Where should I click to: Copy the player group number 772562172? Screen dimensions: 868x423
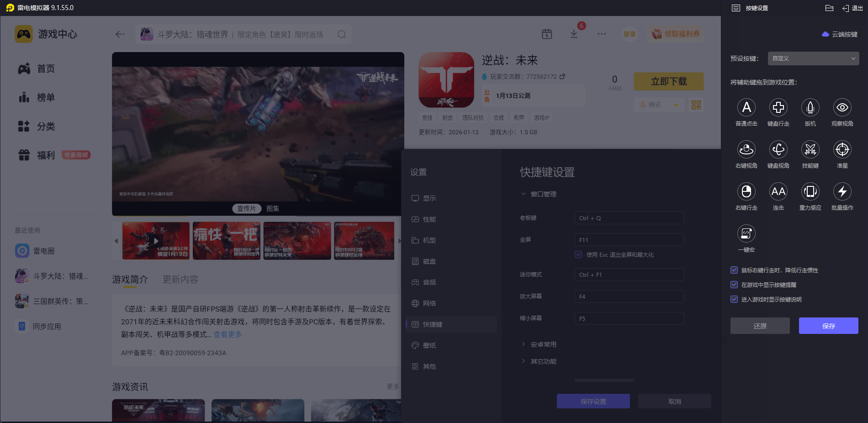(562, 77)
